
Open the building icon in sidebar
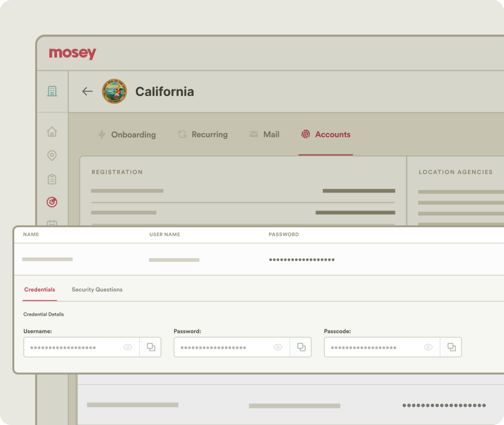pyautogui.click(x=52, y=91)
